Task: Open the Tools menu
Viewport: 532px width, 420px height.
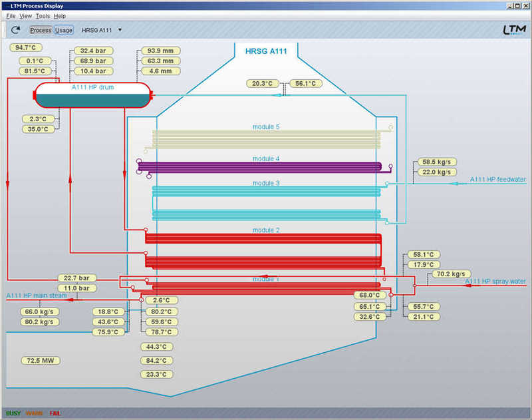Action: click(43, 15)
